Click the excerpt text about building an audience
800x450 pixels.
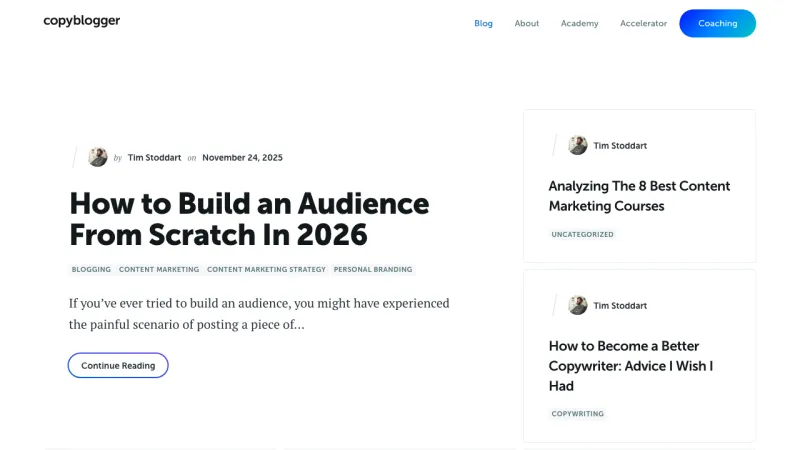pos(259,314)
